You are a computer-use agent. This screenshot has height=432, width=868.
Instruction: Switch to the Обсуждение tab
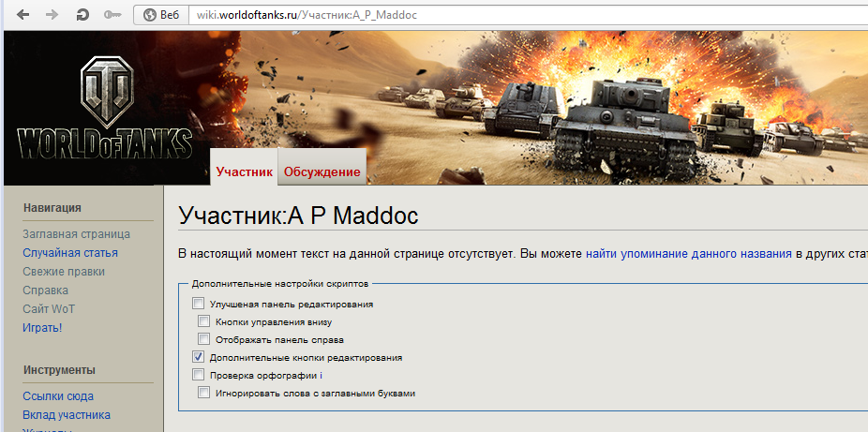(322, 172)
